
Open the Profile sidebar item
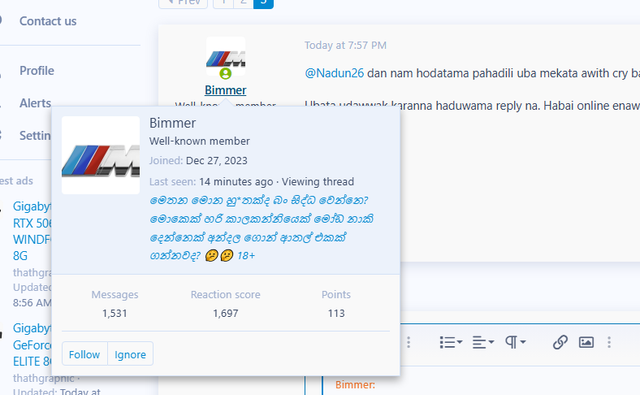tap(37, 71)
